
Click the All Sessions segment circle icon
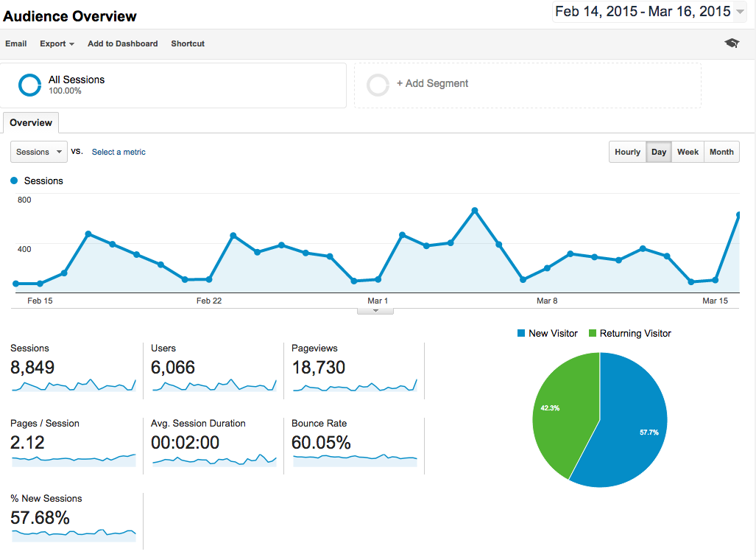pos(29,85)
